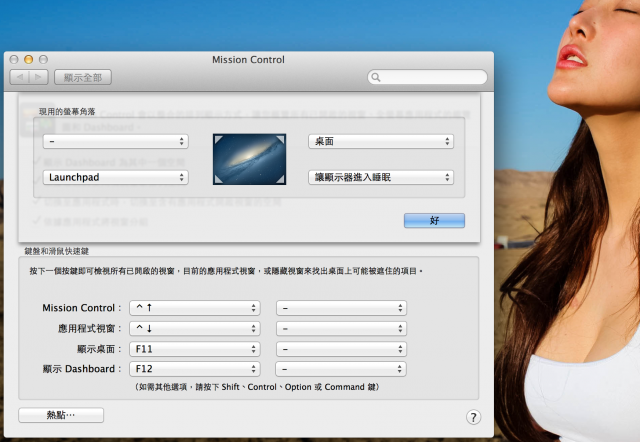Click the Mission Control window title
This screenshot has height=442, width=640.
pyautogui.click(x=248, y=60)
